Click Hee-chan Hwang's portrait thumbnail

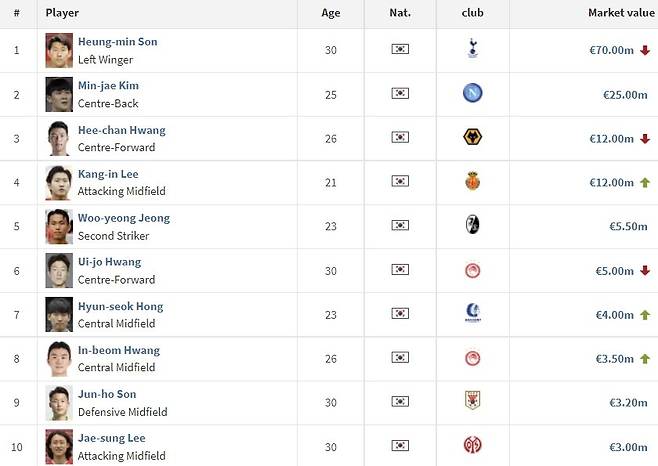coord(59,138)
